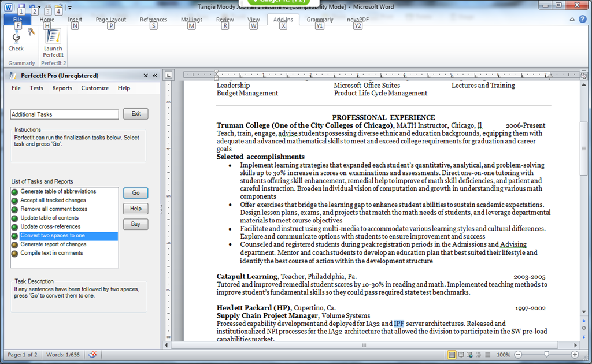This screenshot has height=364, width=592.
Task: Open the Review tab
Action: pos(225,20)
